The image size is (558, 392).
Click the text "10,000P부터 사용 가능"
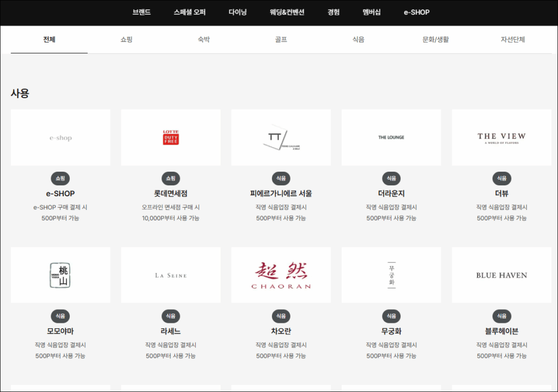point(171,218)
